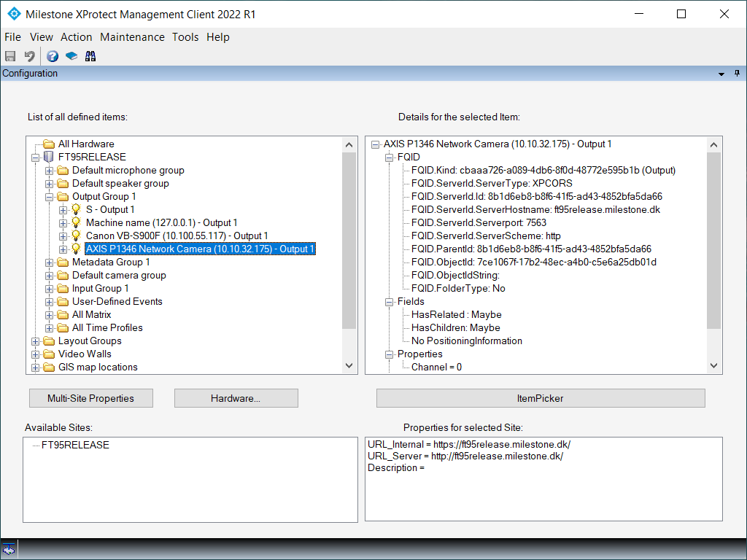Click the Default microphone group folder icon
Screen dimensions: 747x560
click(x=63, y=170)
